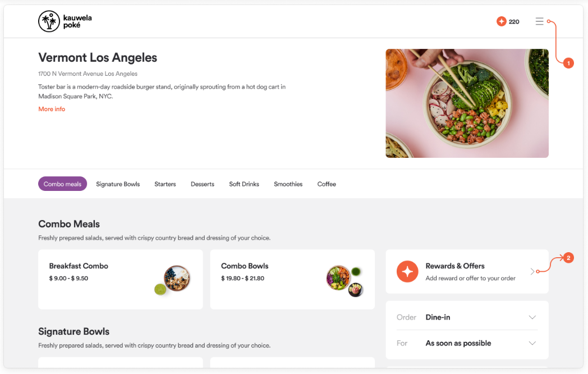Open the Coffee category tab
Image resolution: width=588 pixels, height=374 pixels.
click(x=327, y=184)
